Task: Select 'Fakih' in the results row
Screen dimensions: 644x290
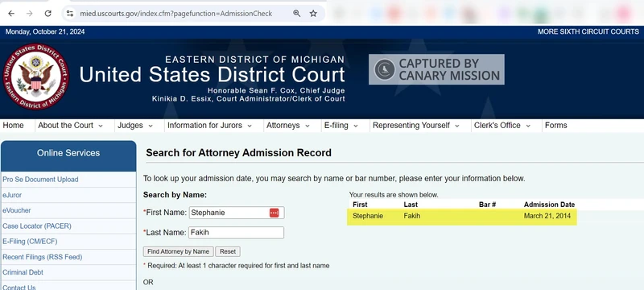Action: (x=412, y=216)
